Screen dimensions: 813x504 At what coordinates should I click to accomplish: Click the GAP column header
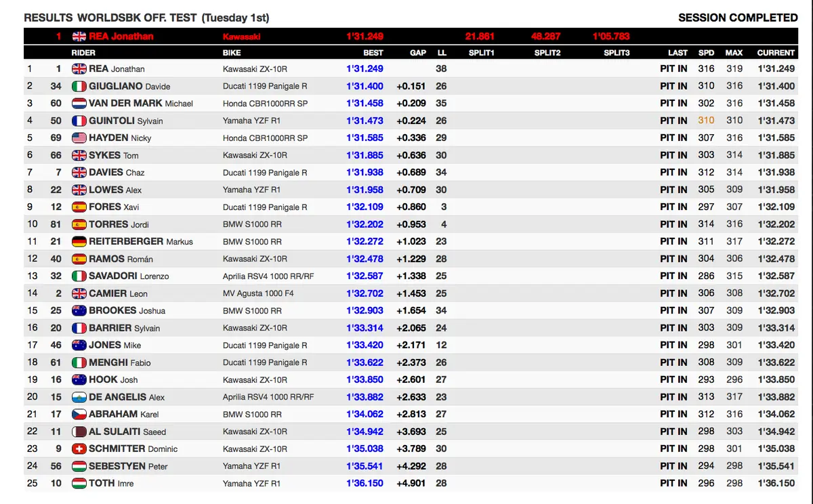point(418,53)
